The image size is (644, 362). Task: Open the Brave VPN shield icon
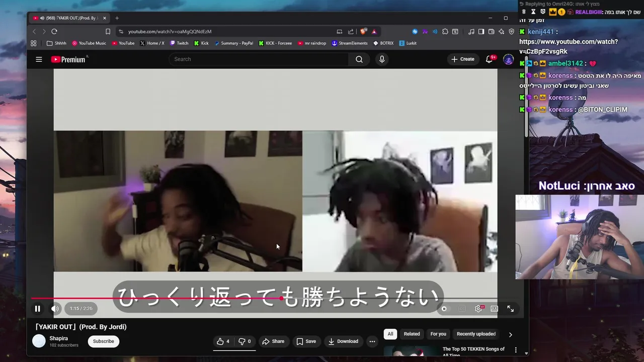point(512,31)
